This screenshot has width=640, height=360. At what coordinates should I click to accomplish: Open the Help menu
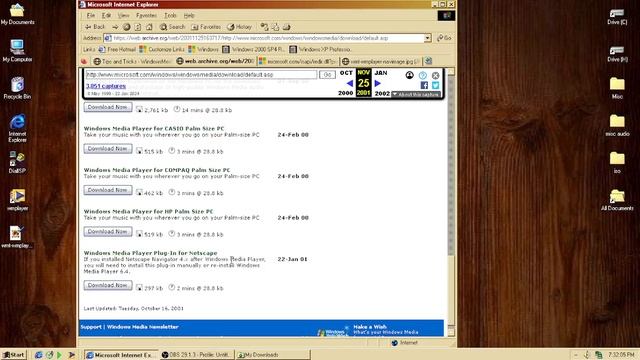[x=189, y=16]
